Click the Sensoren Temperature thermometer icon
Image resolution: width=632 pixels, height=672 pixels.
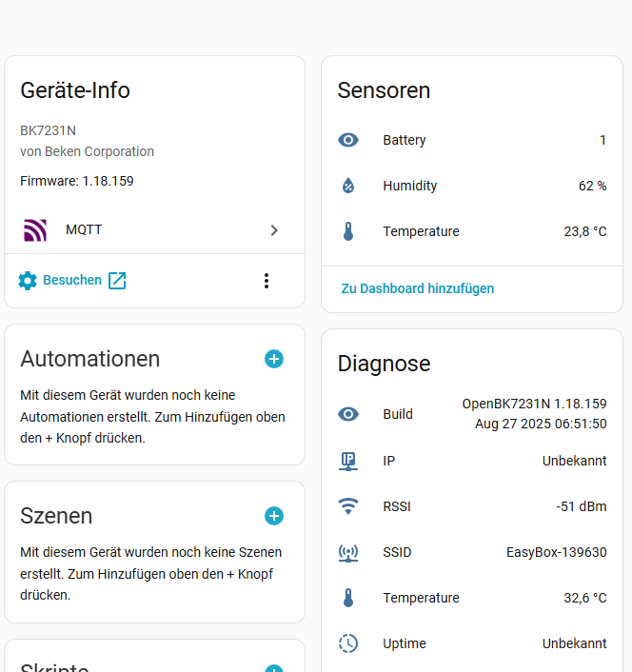[348, 231]
